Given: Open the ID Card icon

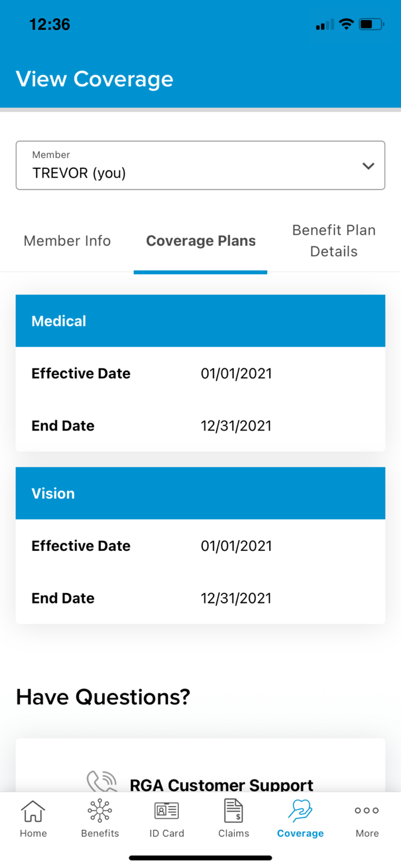Looking at the screenshot, I should click(167, 818).
